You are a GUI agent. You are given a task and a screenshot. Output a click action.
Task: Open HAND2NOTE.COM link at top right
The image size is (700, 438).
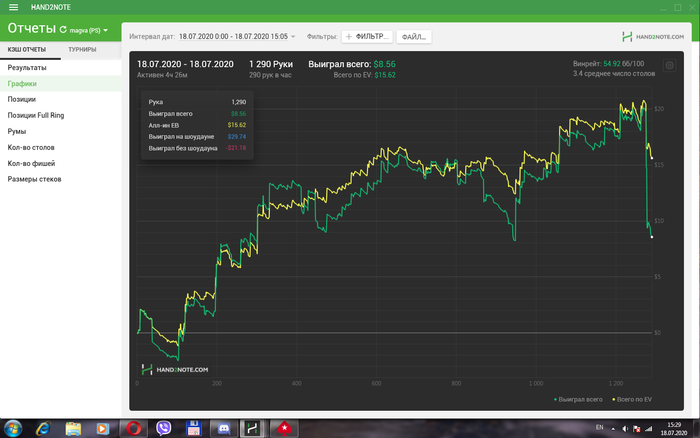coord(653,37)
